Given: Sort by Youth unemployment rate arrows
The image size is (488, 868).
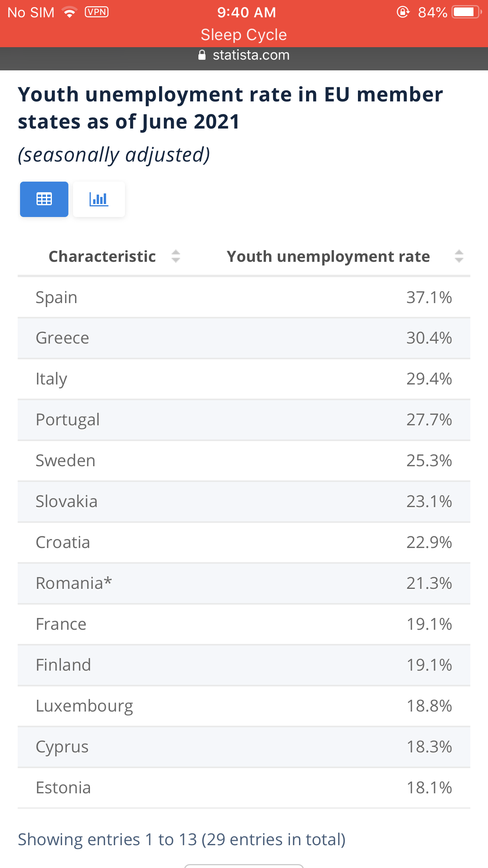Looking at the screenshot, I should click(x=459, y=256).
